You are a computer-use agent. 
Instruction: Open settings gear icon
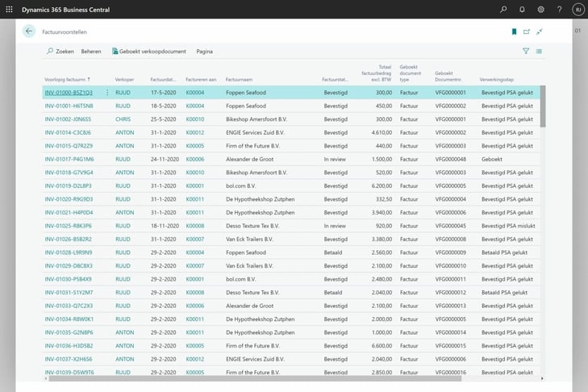tap(540, 10)
